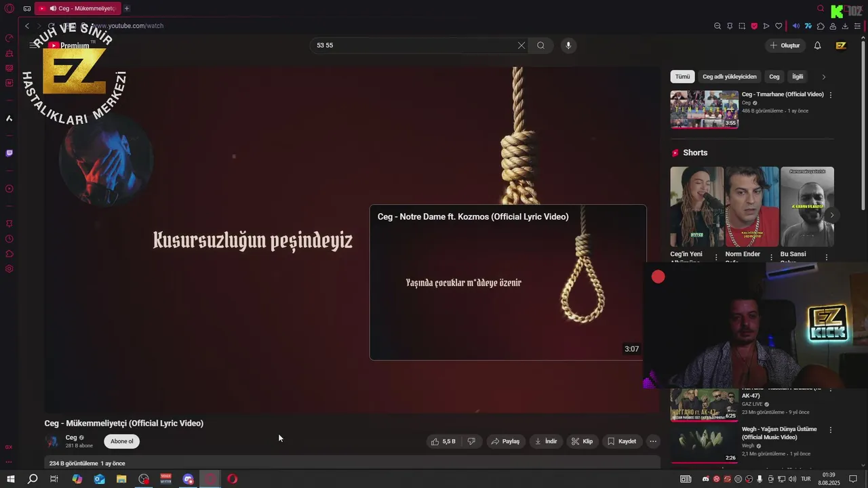Image resolution: width=868 pixels, height=488 pixels.
Task: Open options for Wegh Yağsın Dünya video
Action: tap(831, 430)
